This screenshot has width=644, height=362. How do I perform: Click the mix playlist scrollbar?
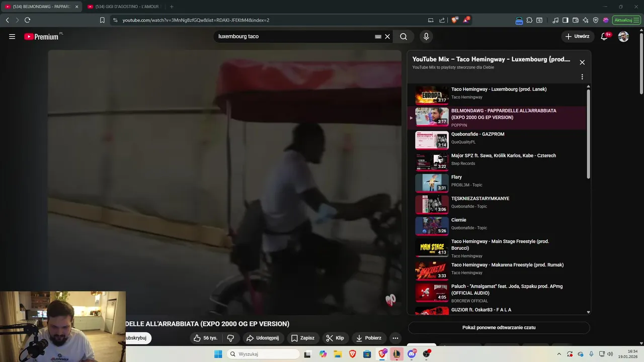(588, 133)
